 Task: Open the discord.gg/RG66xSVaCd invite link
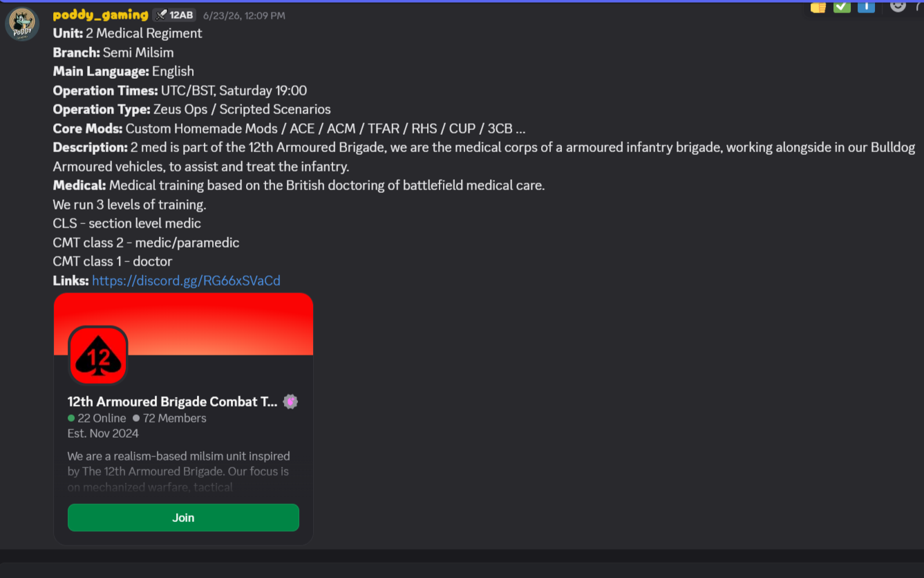coord(186,281)
